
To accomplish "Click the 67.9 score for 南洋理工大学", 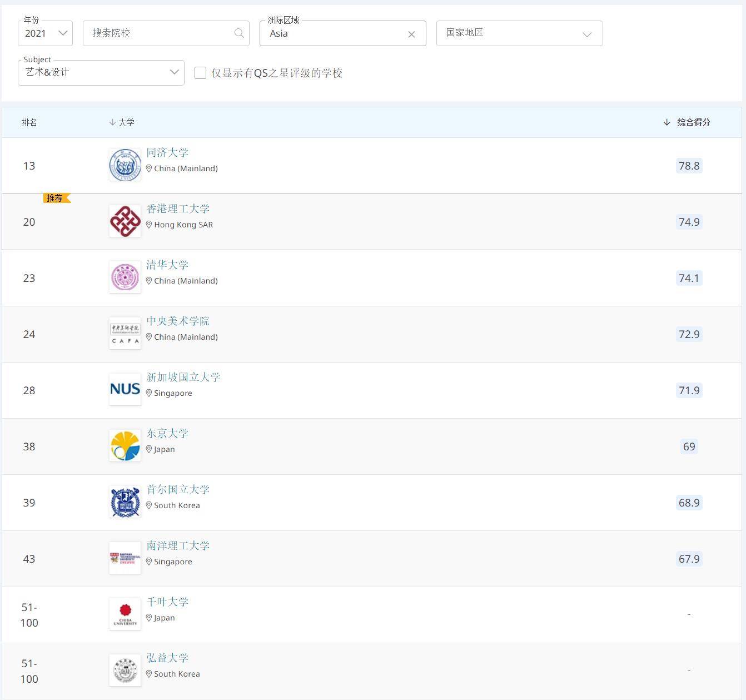I will click(689, 559).
